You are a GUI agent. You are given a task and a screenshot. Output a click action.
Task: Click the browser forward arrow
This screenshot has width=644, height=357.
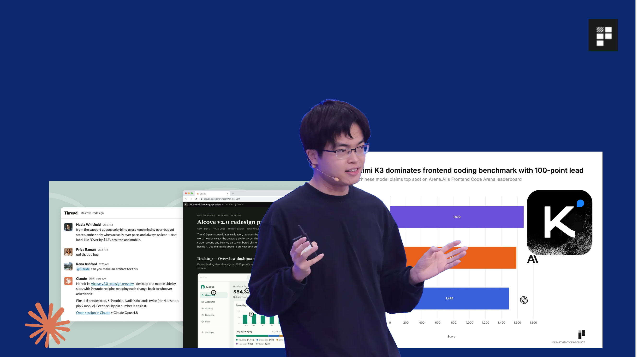click(x=191, y=199)
